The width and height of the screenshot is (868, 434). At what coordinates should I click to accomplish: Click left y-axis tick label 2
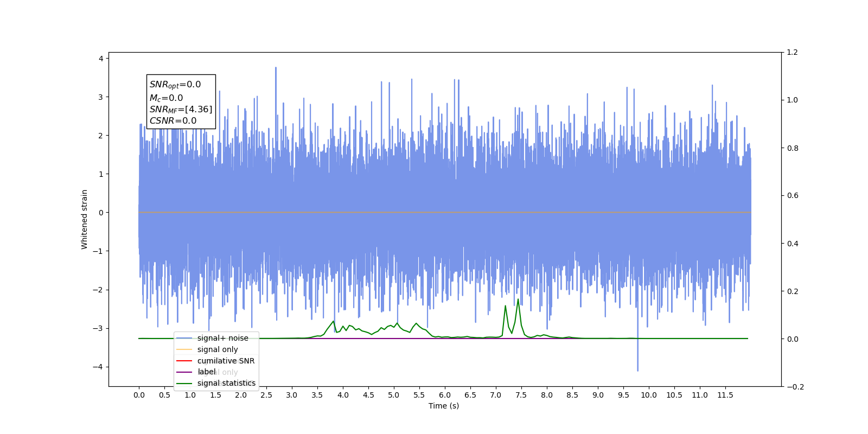(x=101, y=136)
